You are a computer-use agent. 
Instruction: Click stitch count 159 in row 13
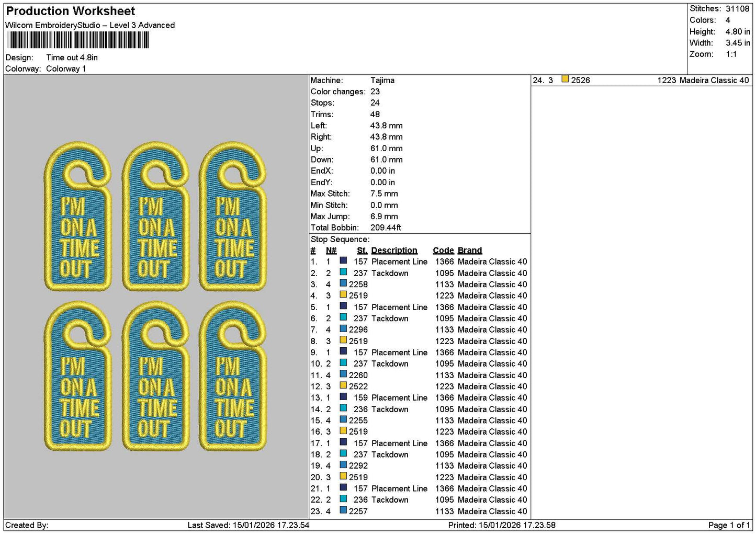(x=361, y=397)
